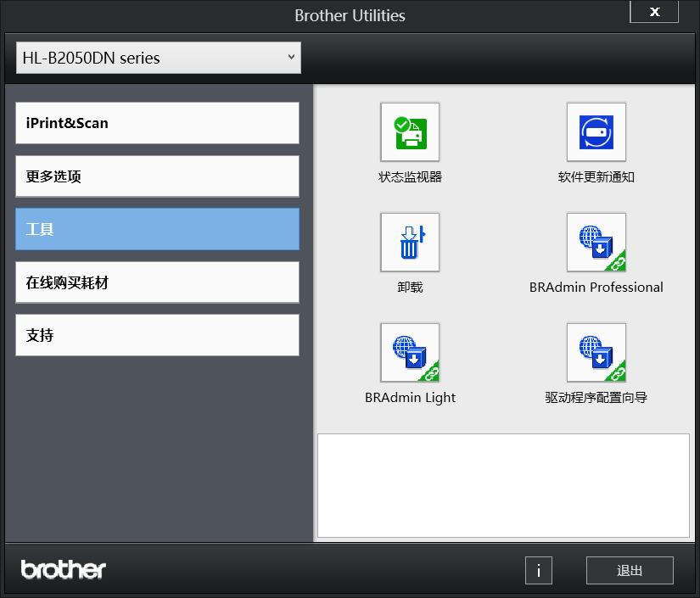Open the 更多选项 section

coord(156,176)
